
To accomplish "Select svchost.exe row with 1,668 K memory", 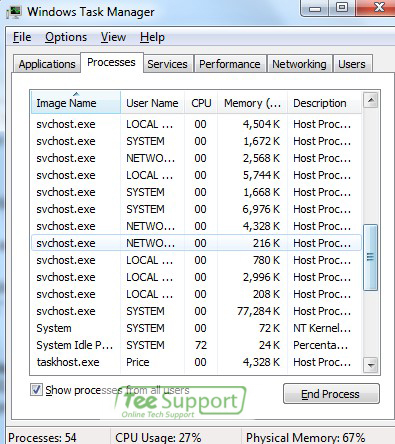I will pyautogui.click(x=196, y=192).
